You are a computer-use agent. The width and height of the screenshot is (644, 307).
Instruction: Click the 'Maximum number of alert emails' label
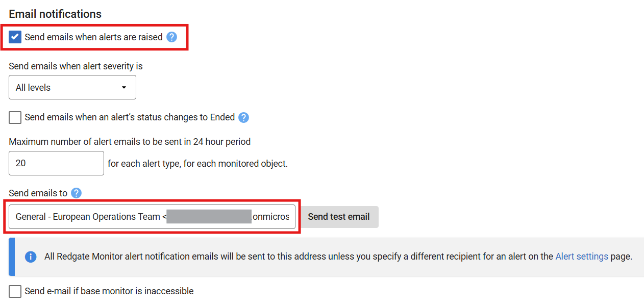[130, 141]
